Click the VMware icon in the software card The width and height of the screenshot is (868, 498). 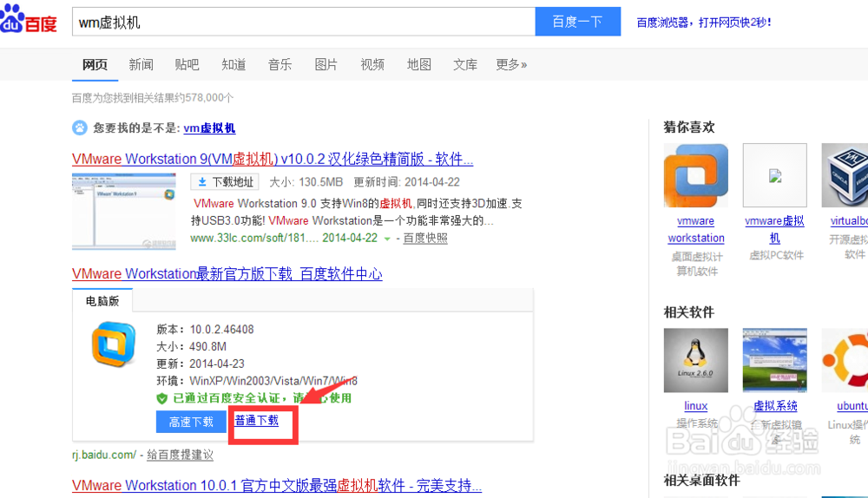tap(114, 344)
